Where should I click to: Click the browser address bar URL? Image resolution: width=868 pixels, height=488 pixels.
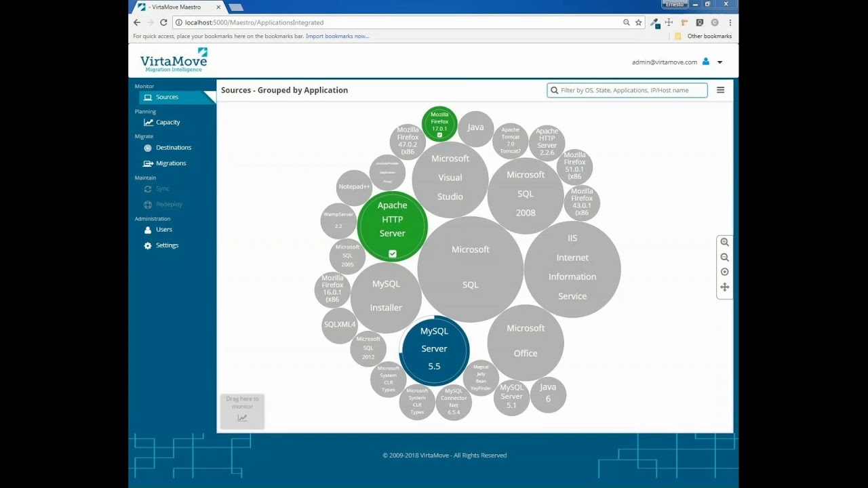point(254,22)
